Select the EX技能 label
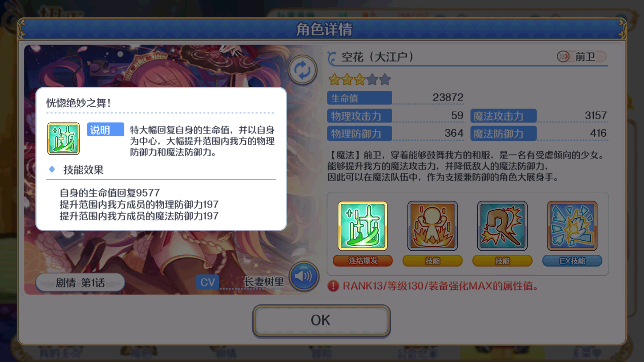Viewport: 644px width, 362px height. [x=572, y=261]
